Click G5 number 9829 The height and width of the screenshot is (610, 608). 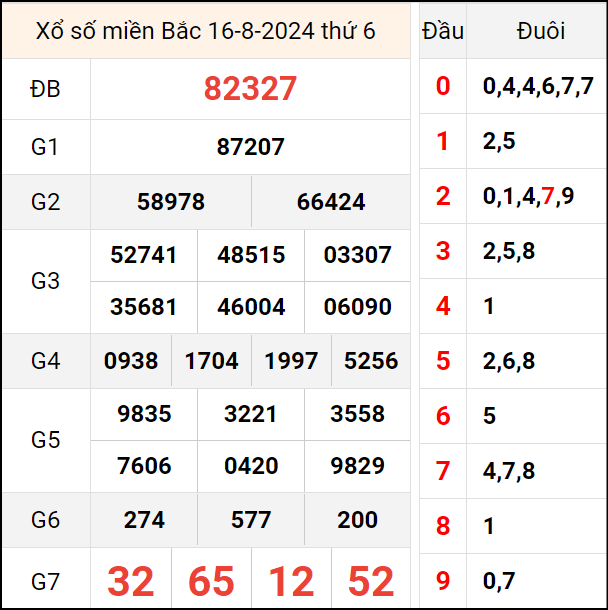coord(357,466)
